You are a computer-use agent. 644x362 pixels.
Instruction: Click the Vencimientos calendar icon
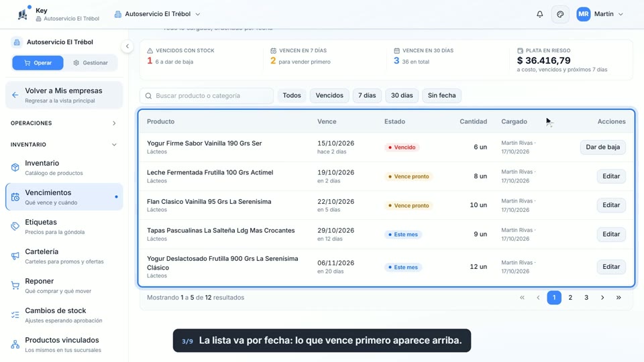15,197
